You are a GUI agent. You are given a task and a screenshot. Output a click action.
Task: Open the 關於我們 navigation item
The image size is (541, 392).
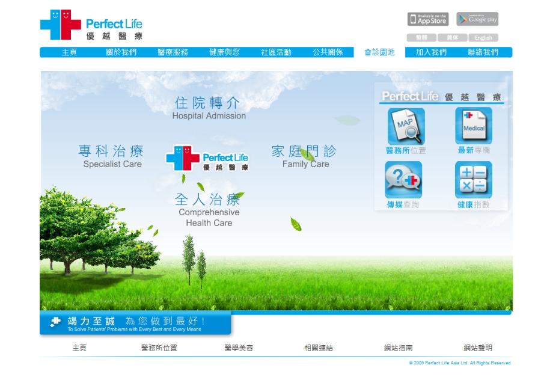(x=121, y=52)
